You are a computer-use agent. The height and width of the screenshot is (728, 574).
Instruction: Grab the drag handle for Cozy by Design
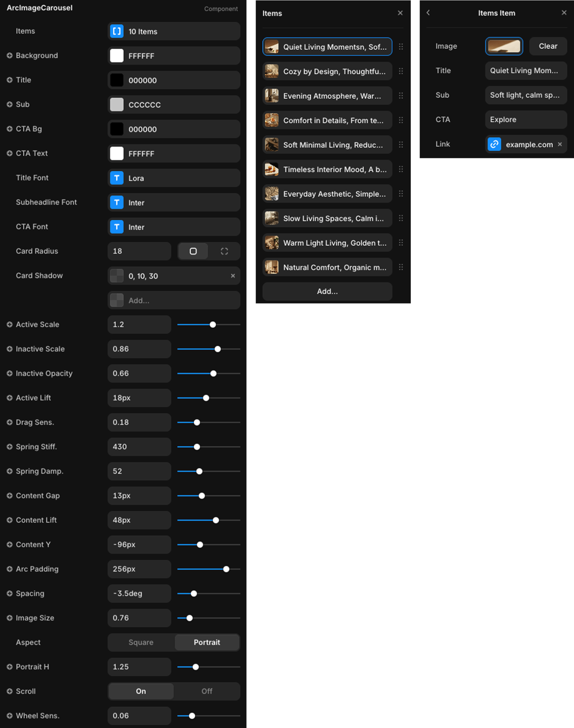click(x=401, y=71)
